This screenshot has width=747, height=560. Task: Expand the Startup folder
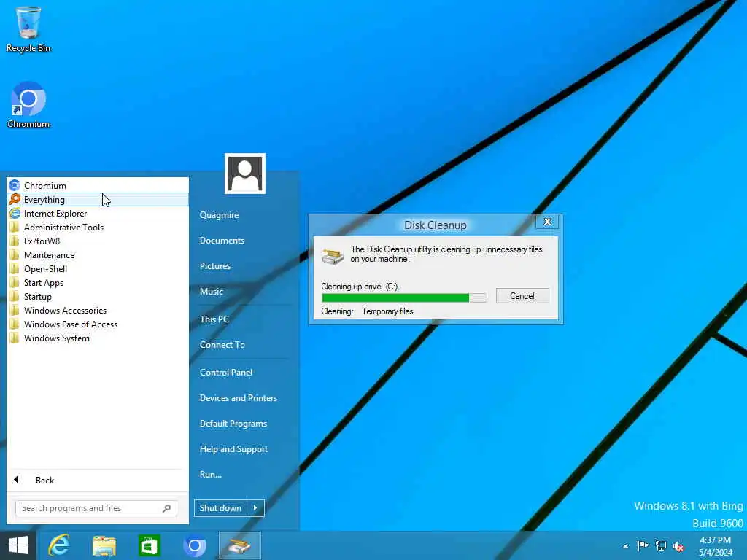(x=98, y=296)
